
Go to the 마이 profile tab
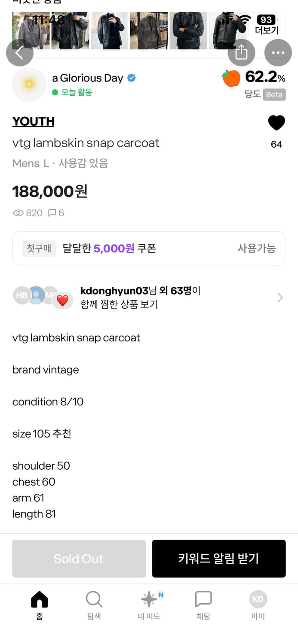(x=258, y=605)
